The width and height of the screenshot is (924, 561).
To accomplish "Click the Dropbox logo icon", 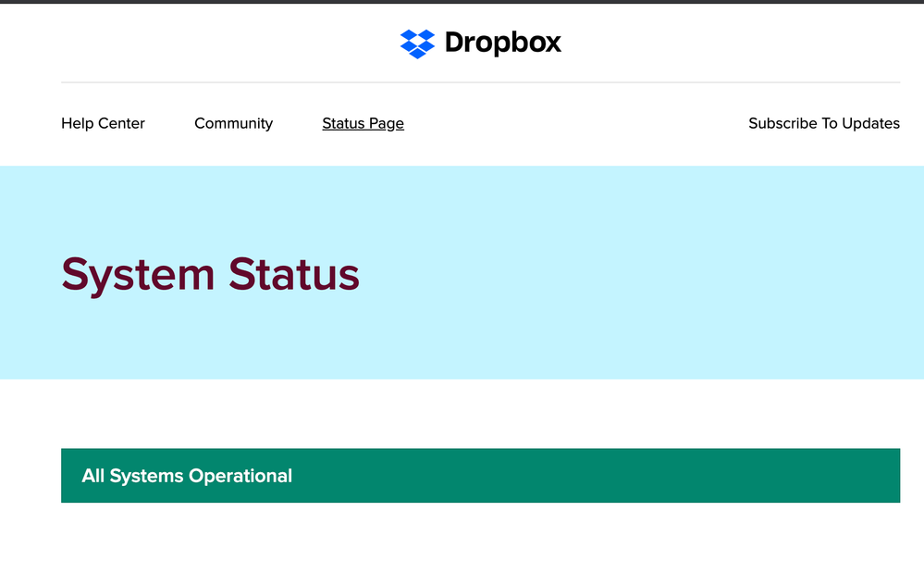I will 417,44.
